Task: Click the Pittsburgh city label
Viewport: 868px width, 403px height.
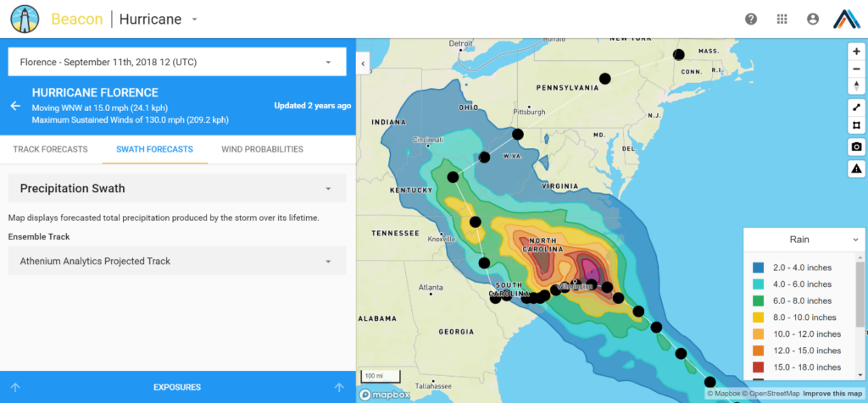Action: coord(529,112)
